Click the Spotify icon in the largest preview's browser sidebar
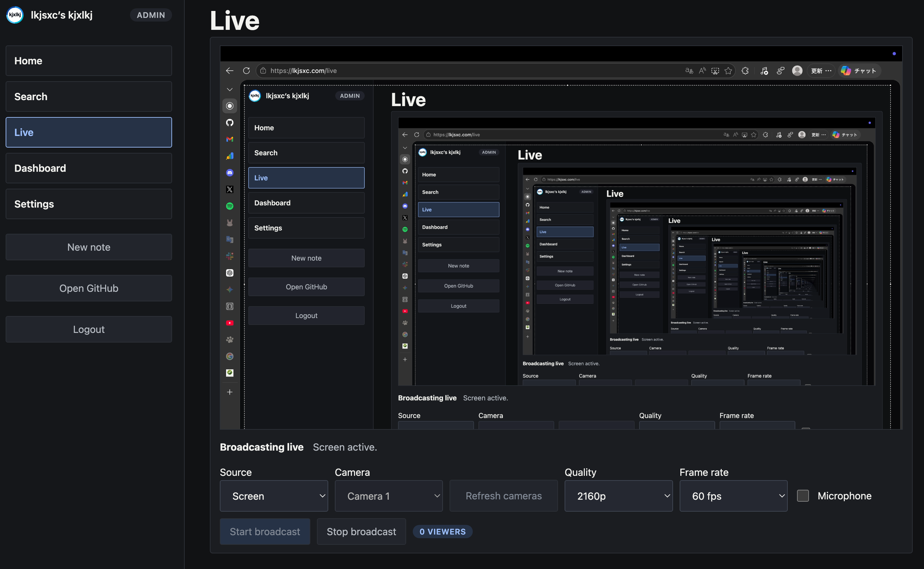This screenshot has height=569, width=924. tap(229, 206)
